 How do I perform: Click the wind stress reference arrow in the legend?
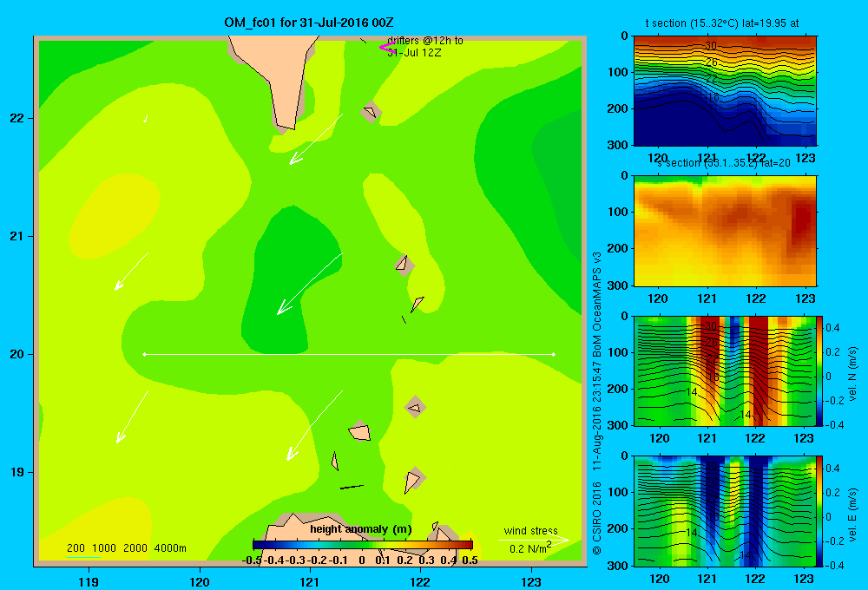point(533,540)
